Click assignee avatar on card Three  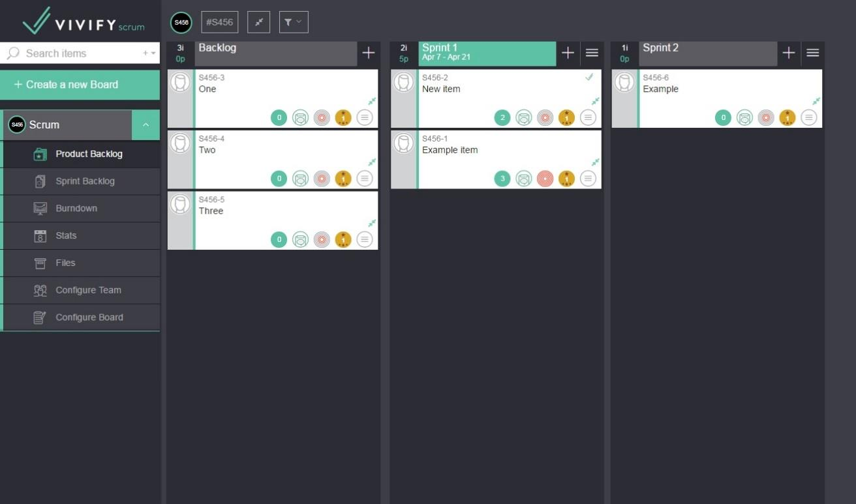click(x=180, y=204)
